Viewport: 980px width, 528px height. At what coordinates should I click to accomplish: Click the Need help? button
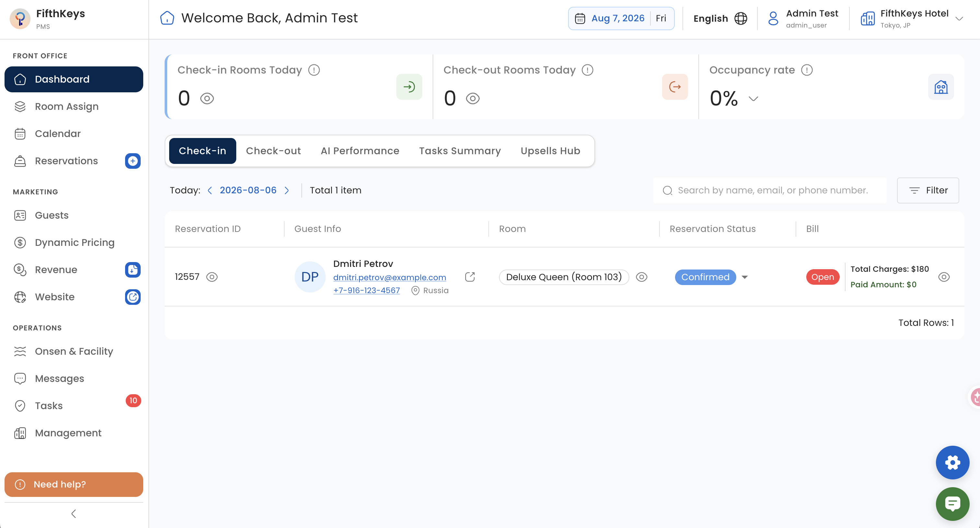(x=74, y=484)
